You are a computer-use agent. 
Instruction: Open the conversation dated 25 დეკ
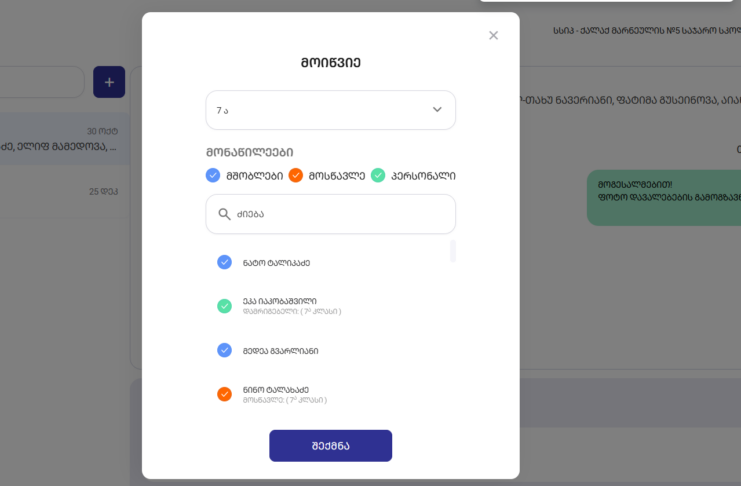point(60,192)
